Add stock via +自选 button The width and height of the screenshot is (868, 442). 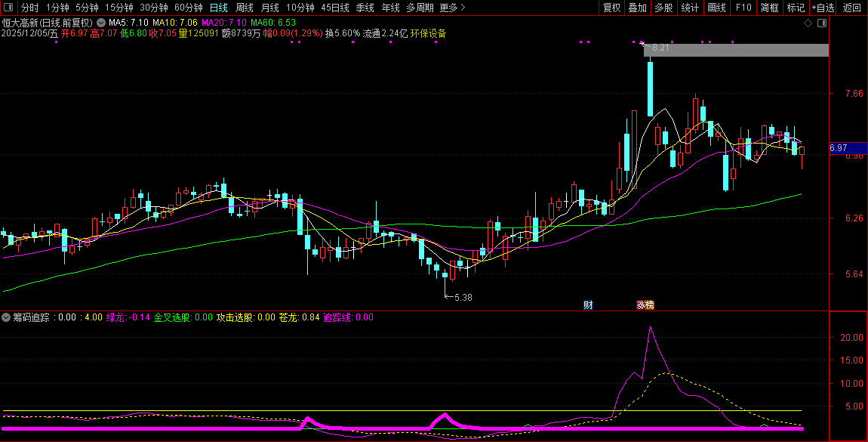pyautogui.click(x=823, y=8)
